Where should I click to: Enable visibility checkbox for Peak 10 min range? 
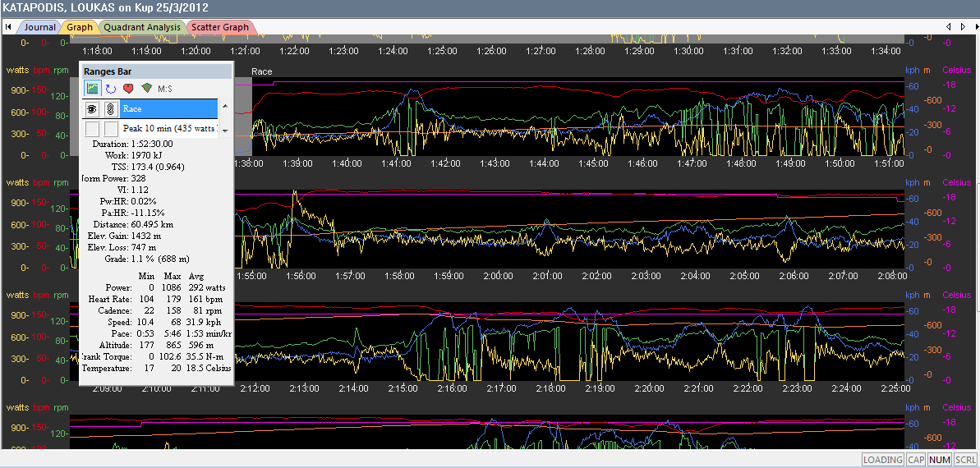pos(92,129)
